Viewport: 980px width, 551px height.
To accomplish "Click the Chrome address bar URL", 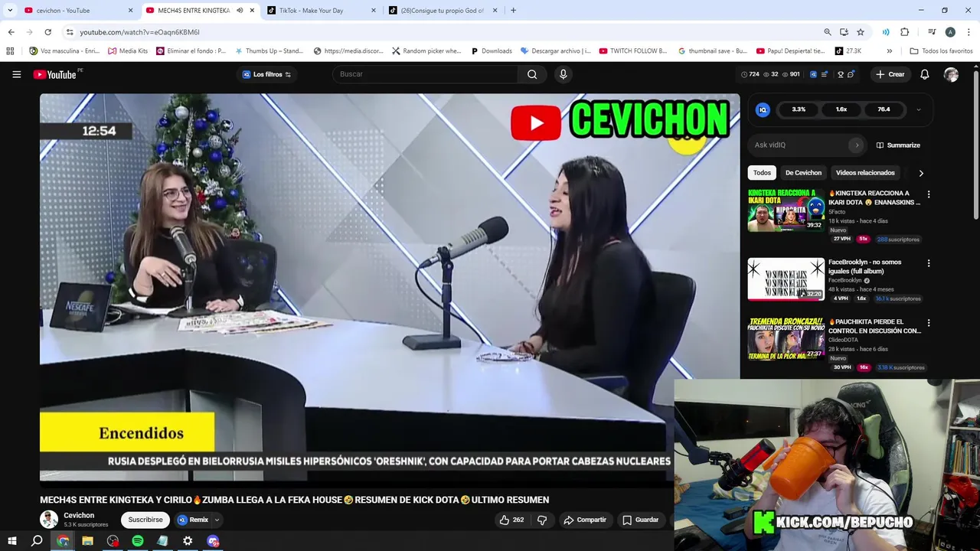I will tap(139, 32).
